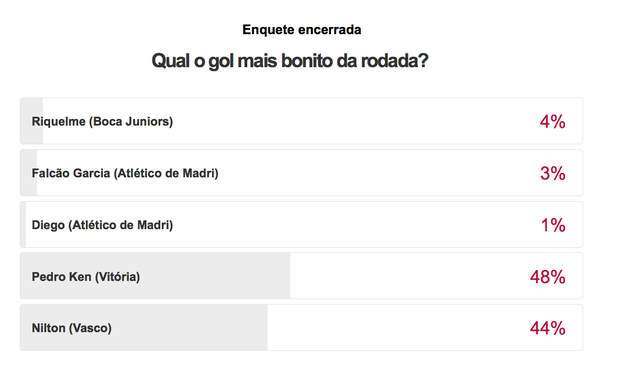
Task: Click the thin gray bar in Diego's row
Action: pyautogui.click(x=23, y=225)
